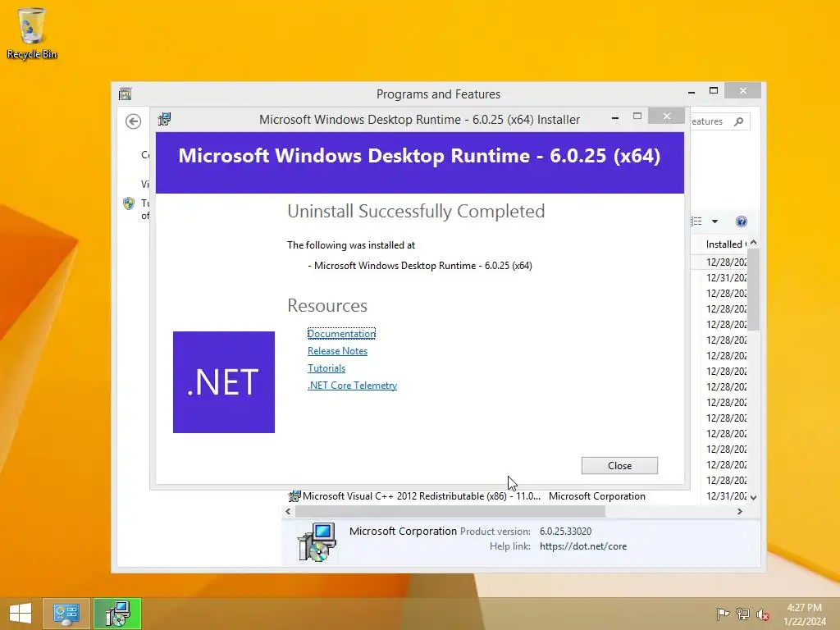
Task: Go back in Programs and Features
Action: (134, 121)
